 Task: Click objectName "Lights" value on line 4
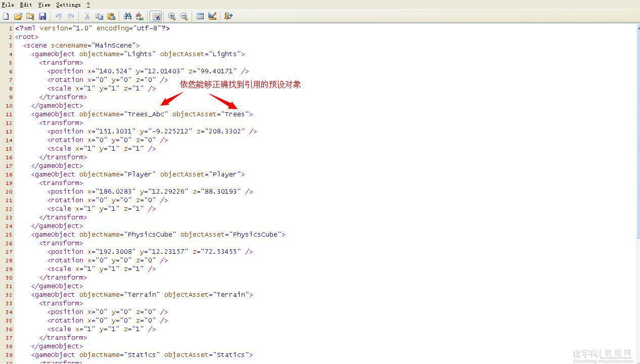tap(140, 54)
